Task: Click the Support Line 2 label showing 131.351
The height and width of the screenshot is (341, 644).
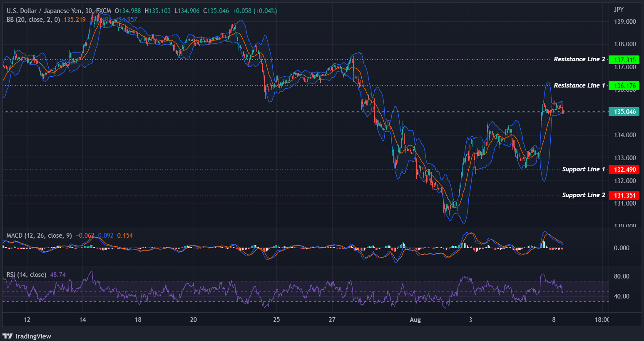Action: (x=624, y=195)
